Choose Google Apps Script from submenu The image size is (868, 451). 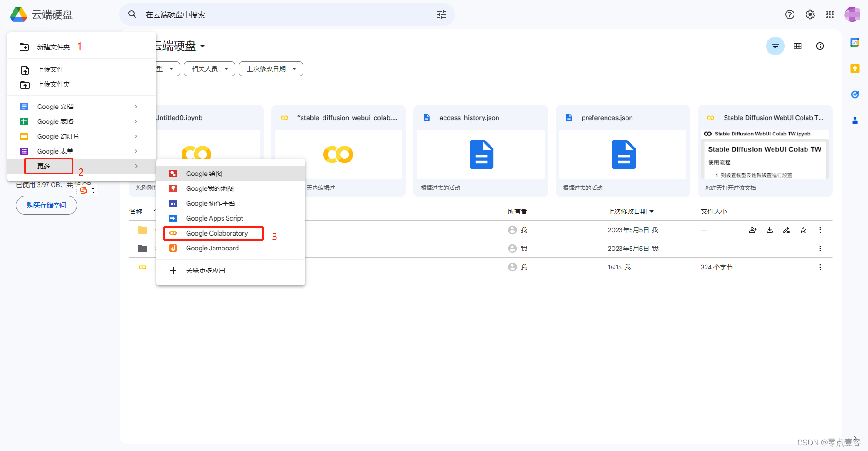coord(231,218)
